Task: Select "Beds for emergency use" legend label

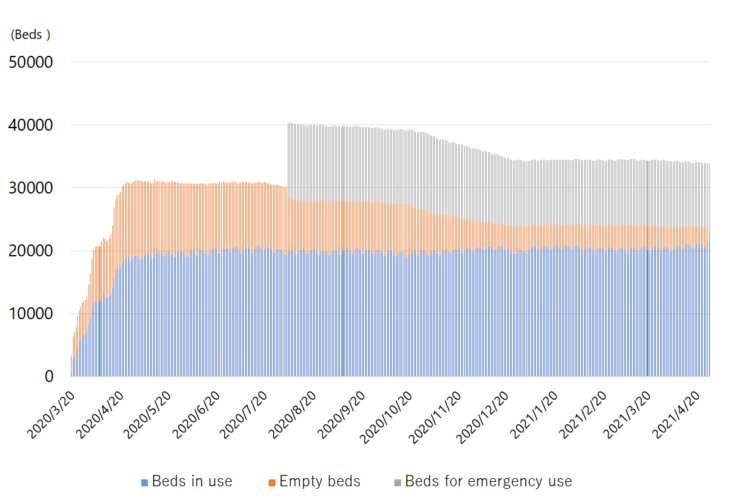Action: click(488, 482)
